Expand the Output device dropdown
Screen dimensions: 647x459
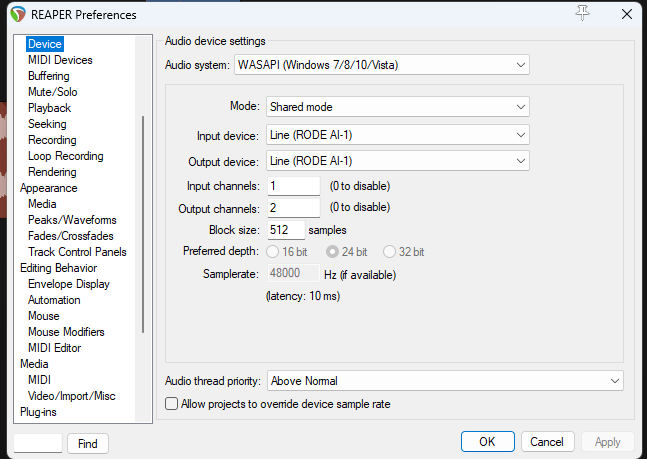pos(398,161)
